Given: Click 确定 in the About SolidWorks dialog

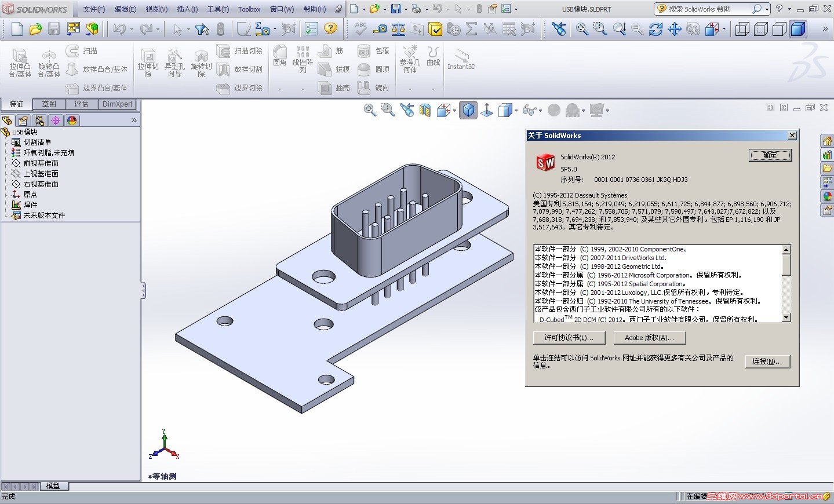Looking at the screenshot, I should pyautogui.click(x=770, y=155).
